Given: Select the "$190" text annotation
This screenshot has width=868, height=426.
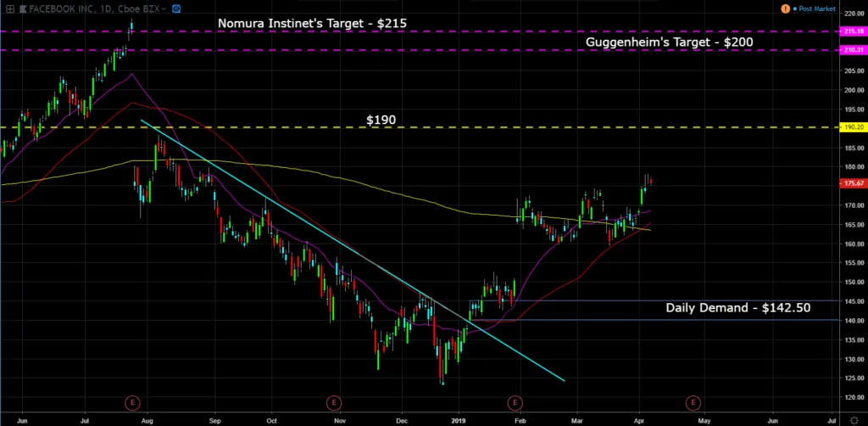Looking at the screenshot, I should 381,120.
